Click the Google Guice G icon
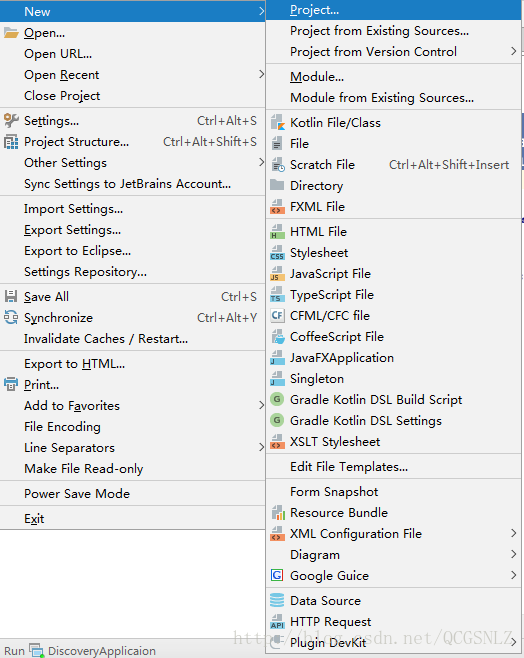 tap(277, 575)
